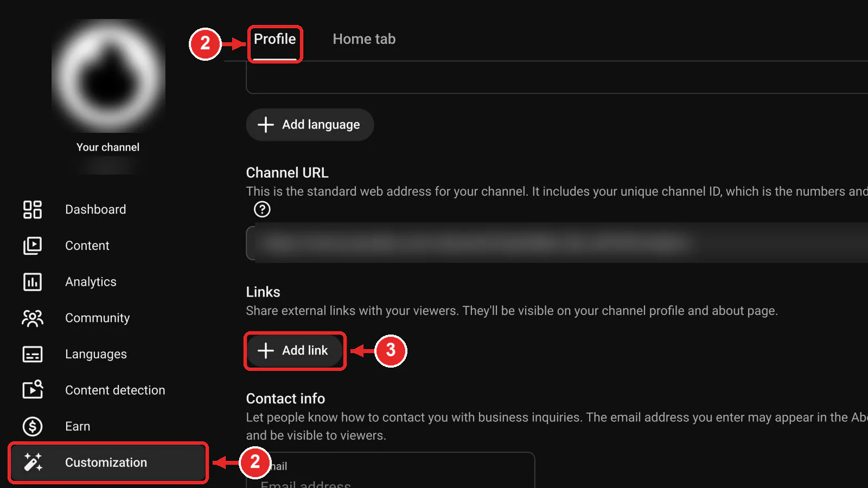Image resolution: width=868 pixels, height=488 pixels.
Task: Select the Content detection icon
Action: pyautogui.click(x=33, y=390)
